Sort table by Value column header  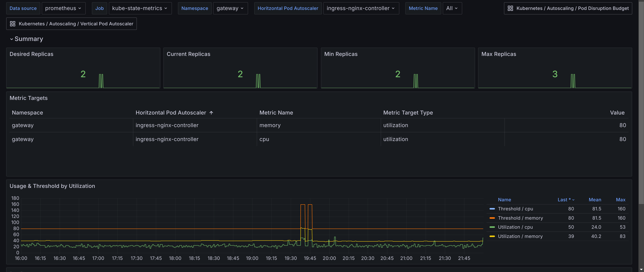pyautogui.click(x=617, y=113)
